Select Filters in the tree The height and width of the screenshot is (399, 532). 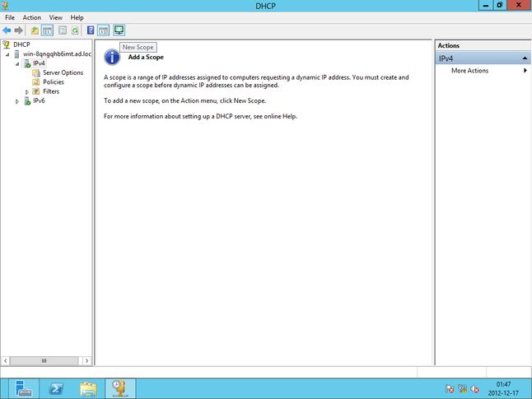coord(51,91)
